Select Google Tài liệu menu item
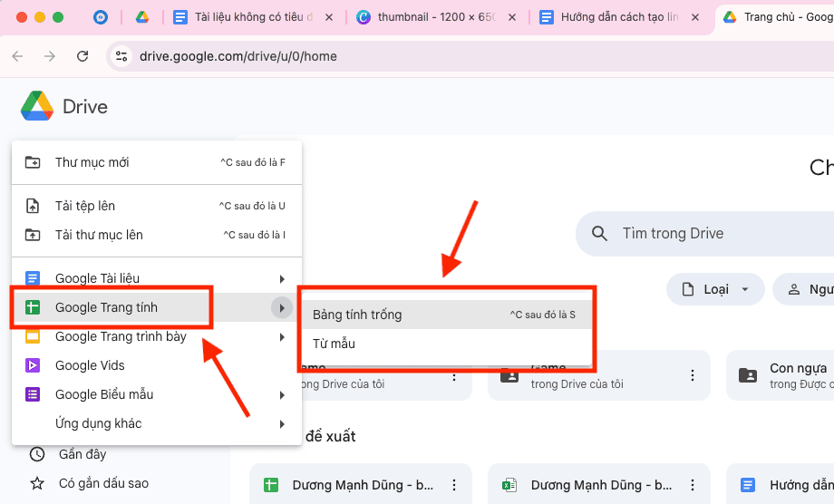834x504 pixels. (156, 278)
